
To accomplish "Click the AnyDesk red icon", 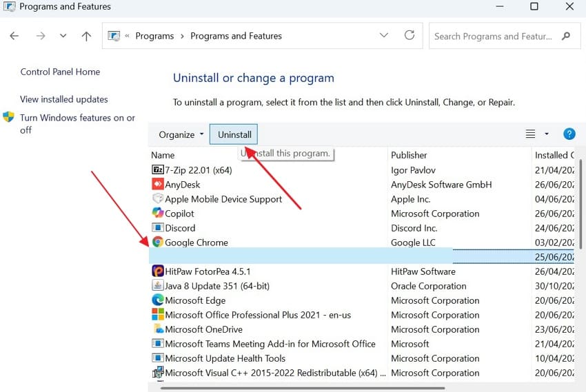I will pos(158,184).
